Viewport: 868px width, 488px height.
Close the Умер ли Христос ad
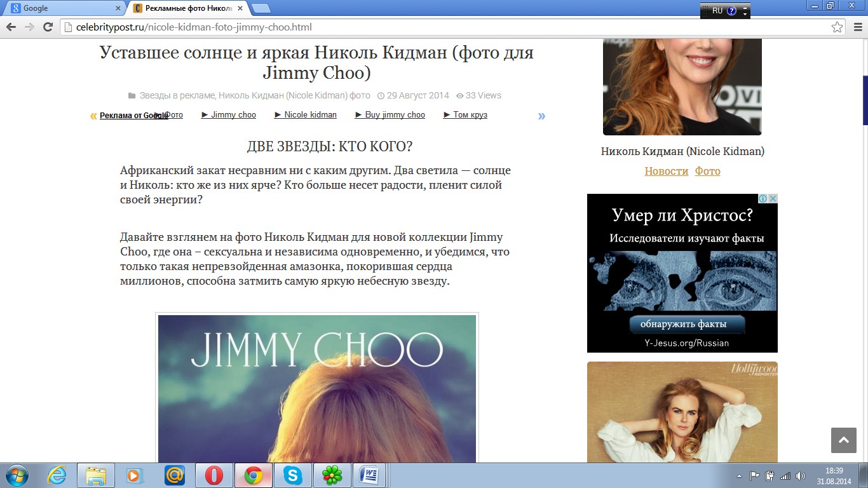[x=773, y=198]
